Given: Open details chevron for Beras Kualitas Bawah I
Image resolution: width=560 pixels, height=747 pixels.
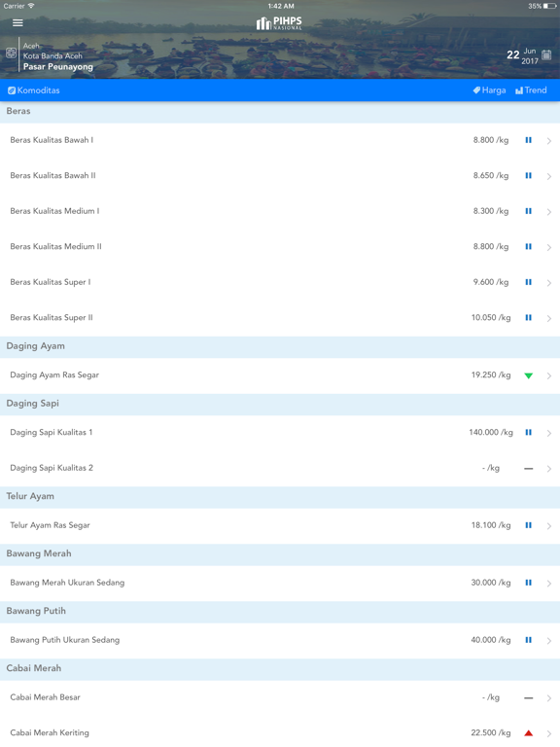Looking at the screenshot, I should (549, 141).
